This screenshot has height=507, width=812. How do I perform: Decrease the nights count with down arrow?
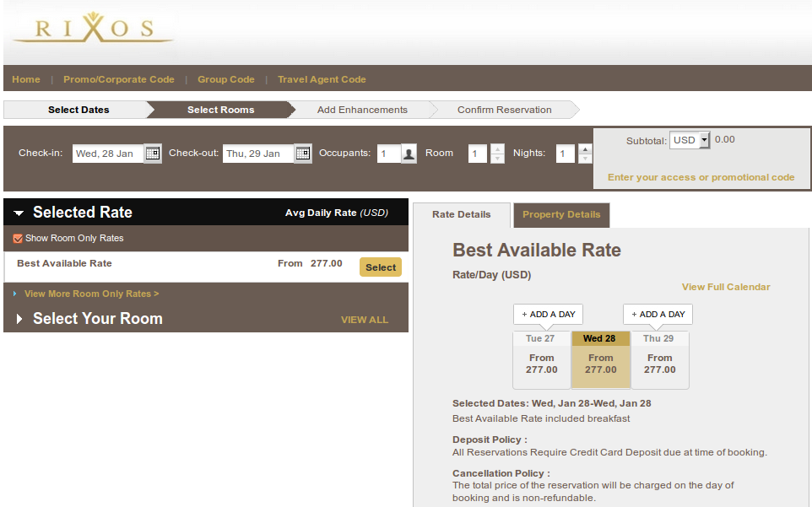tap(585, 159)
